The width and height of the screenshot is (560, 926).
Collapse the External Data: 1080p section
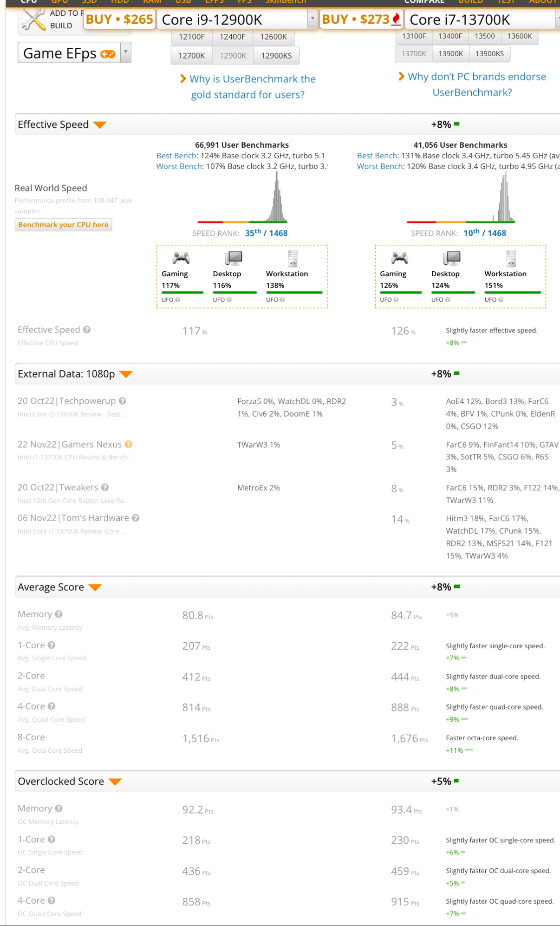coord(126,374)
